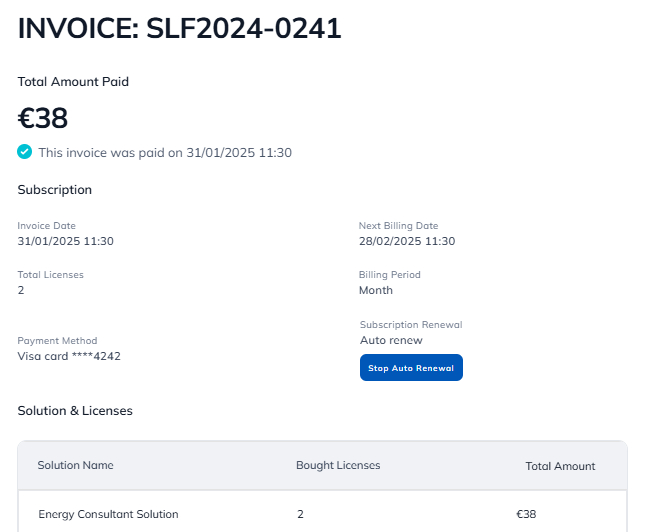Image resolution: width=659 pixels, height=532 pixels.
Task: Click the Next Billing Date value
Action: coord(407,241)
